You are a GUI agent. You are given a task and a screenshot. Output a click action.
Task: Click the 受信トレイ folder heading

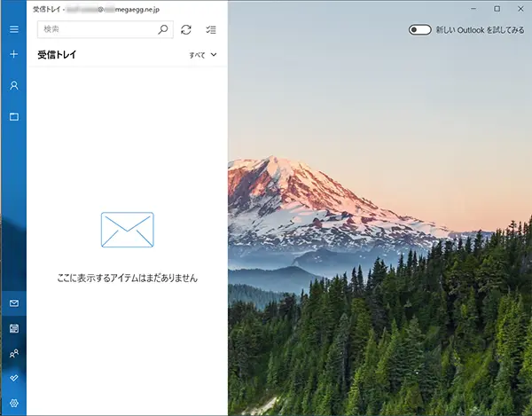pyautogui.click(x=57, y=55)
